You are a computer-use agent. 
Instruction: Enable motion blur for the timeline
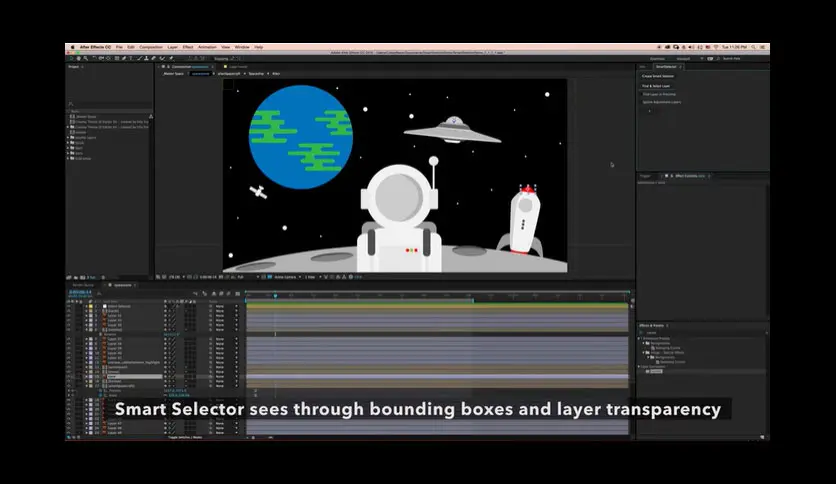pyautogui.click(x=228, y=294)
